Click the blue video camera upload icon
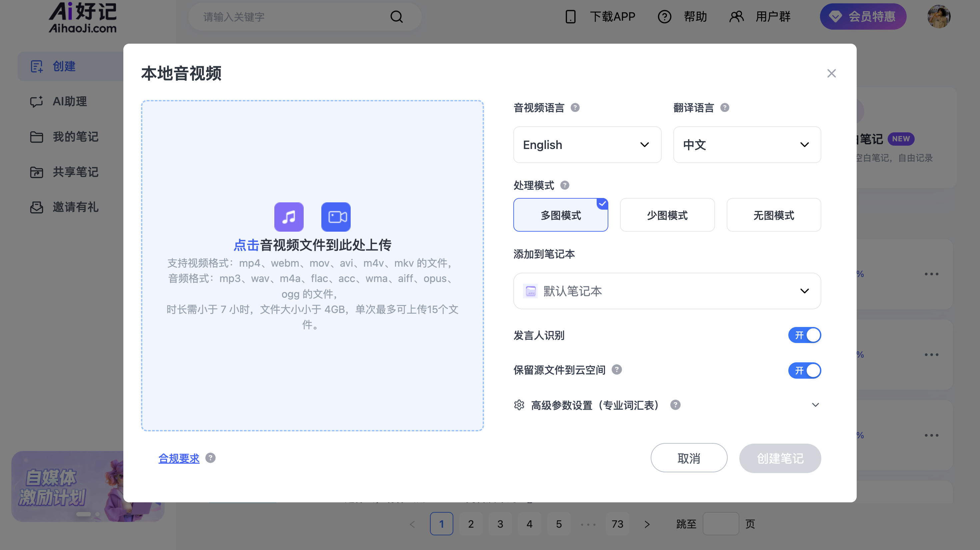 [x=336, y=217]
